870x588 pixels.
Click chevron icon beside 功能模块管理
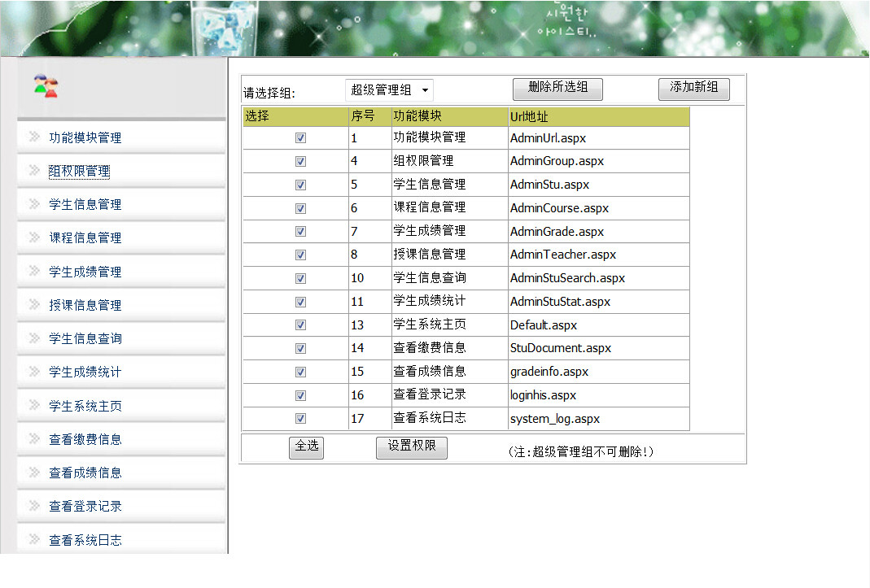point(34,137)
